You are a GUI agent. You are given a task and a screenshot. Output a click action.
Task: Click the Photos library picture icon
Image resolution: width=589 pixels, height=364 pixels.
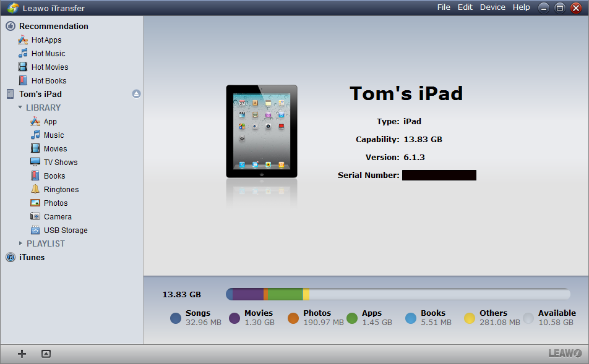[35, 203]
